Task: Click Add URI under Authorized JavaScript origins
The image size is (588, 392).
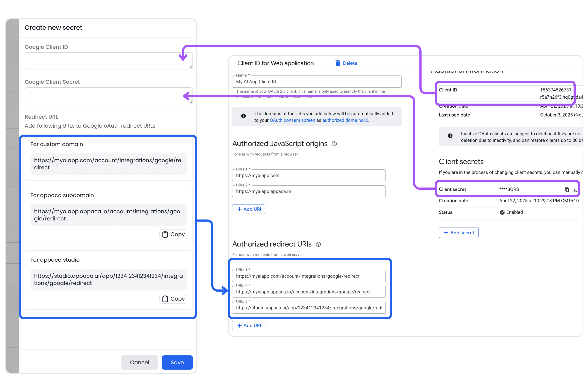Action: coord(248,209)
